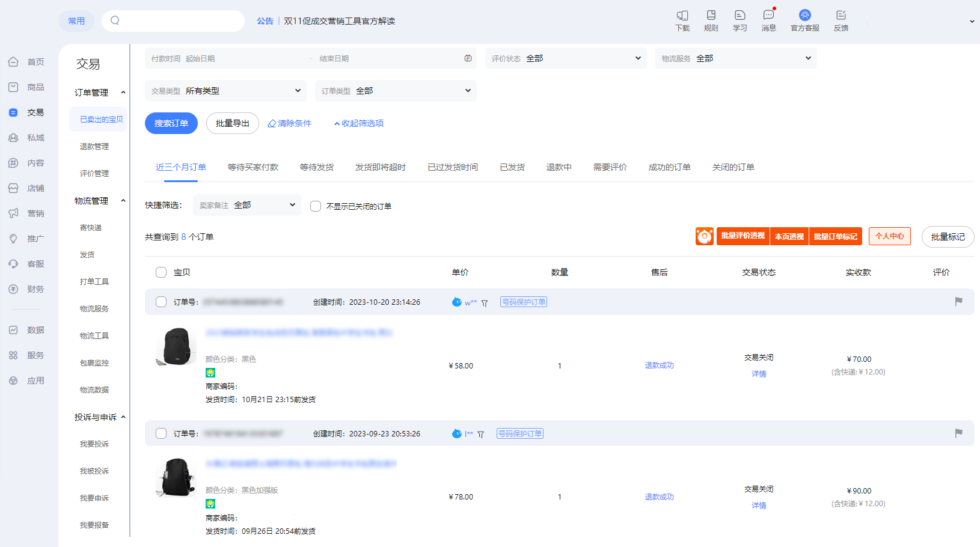Click the 下载 download icon in header
980x547 pixels.
tap(682, 16)
